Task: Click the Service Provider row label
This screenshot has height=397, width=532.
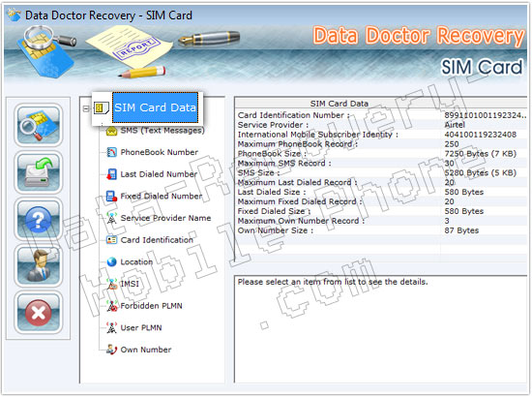Action: pos(273,125)
